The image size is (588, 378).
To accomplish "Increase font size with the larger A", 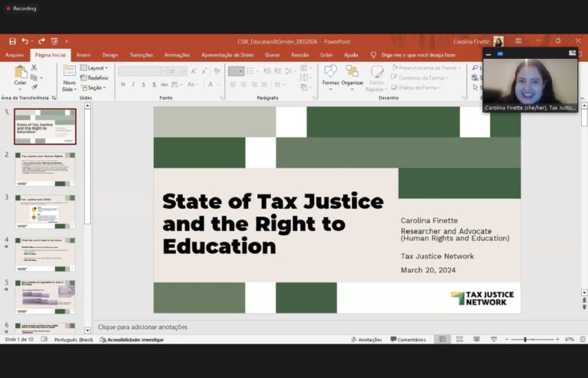I will (194, 71).
